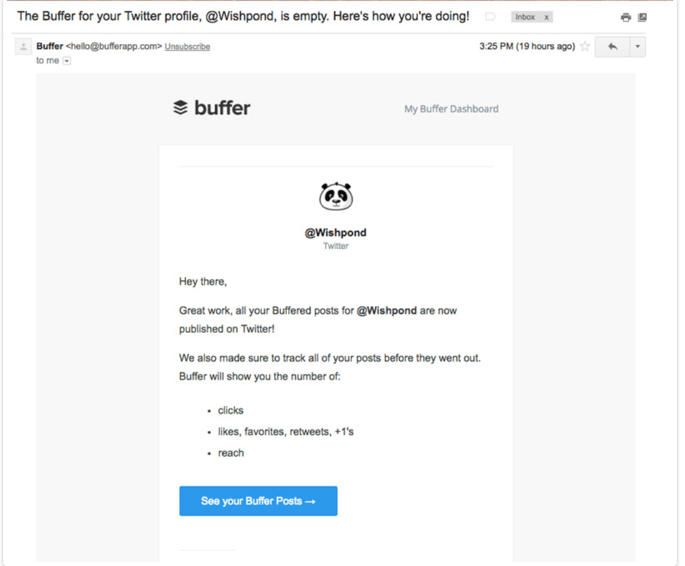685x566 pixels.
Task: Click the Wishpond panda avatar
Action: (336, 197)
